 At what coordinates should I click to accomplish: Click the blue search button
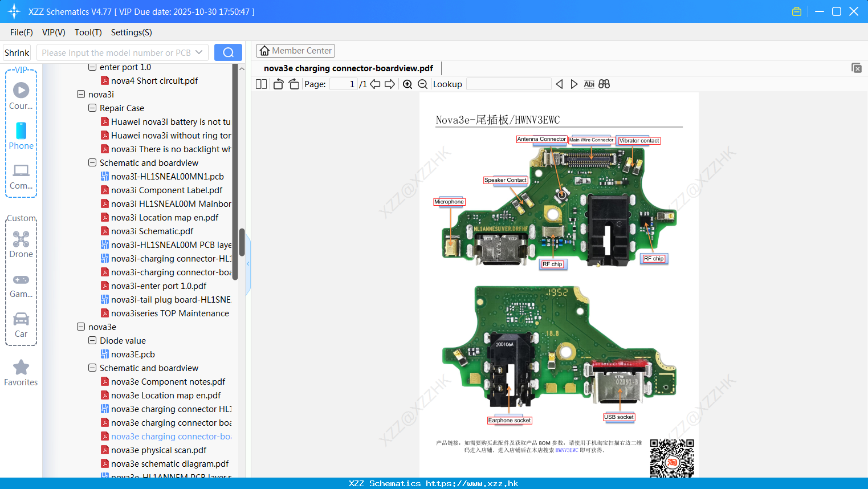(x=228, y=52)
